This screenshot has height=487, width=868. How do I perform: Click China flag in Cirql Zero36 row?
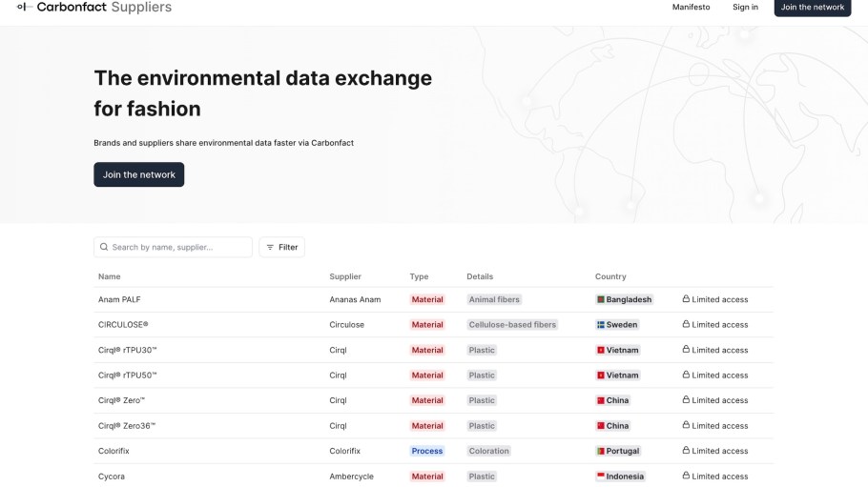point(601,426)
